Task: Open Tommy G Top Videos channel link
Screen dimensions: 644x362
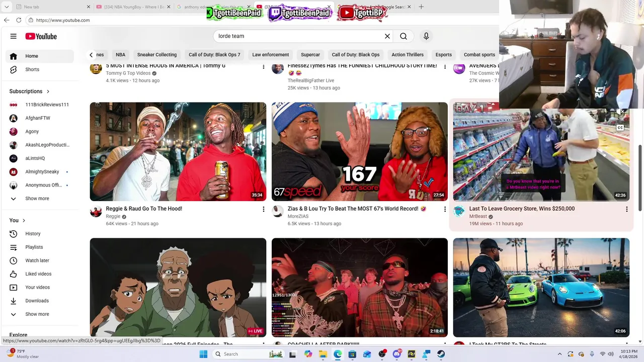Action: point(128,73)
